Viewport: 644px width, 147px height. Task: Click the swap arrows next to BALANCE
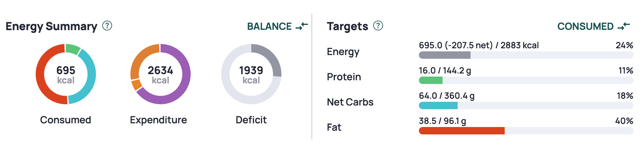click(301, 26)
